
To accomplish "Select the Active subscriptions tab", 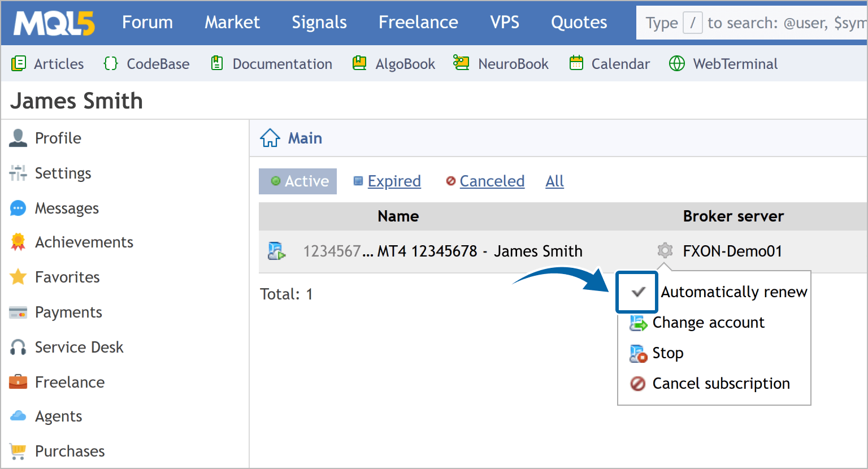I will coord(298,181).
